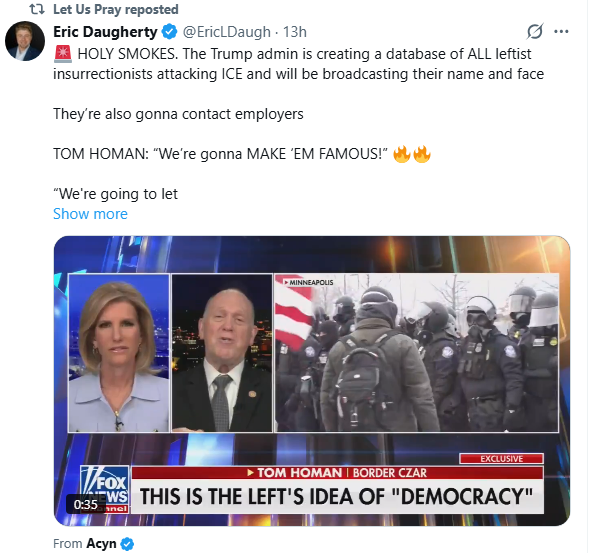599x553 pixels.
Task: Open Eric Daugherty's display name link
Action: tap(105, 32)
